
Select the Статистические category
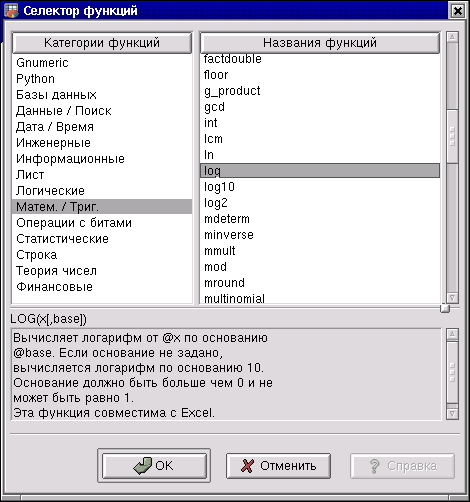pos(102,239)
